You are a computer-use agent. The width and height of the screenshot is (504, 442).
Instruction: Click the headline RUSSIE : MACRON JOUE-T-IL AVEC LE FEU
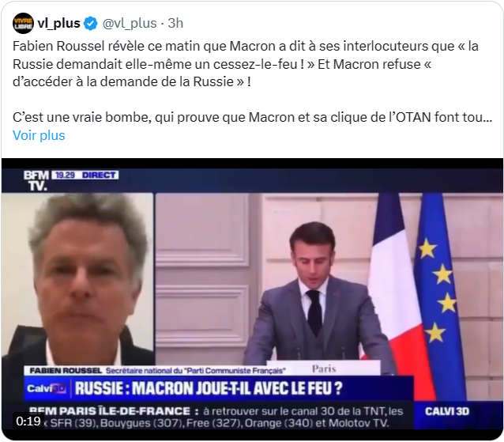pyautogui.click(x=209, y=388)
